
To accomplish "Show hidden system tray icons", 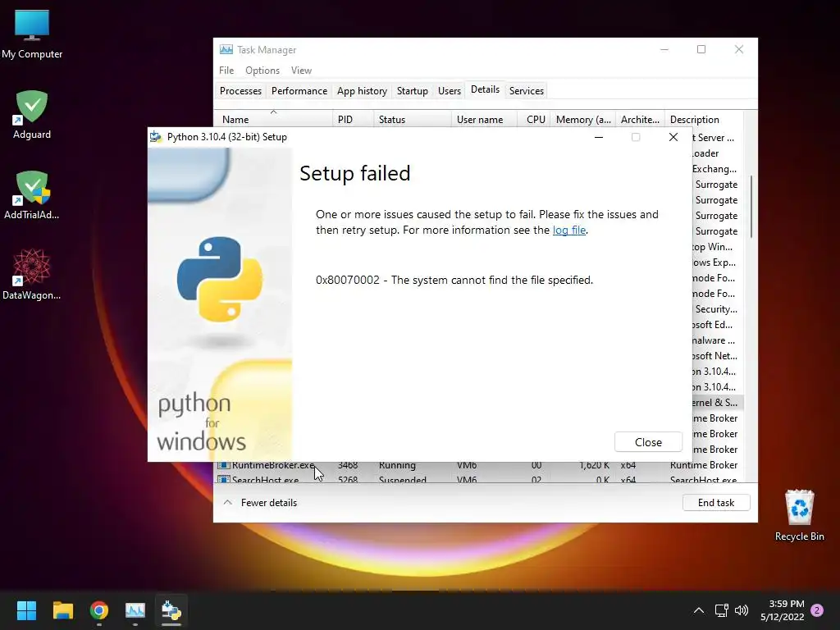I will pos(699,610).
